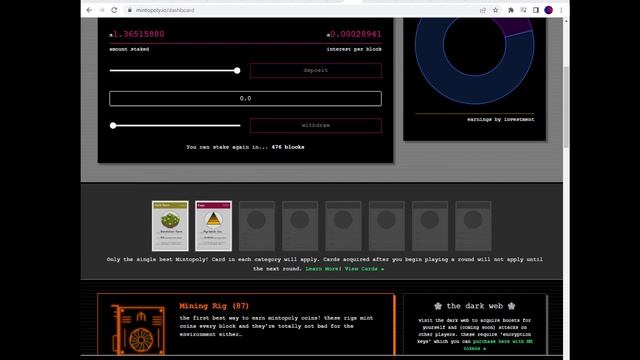Click the site lock icon
The height and width of the screenshot is (360, 640).
coord(129,10)
